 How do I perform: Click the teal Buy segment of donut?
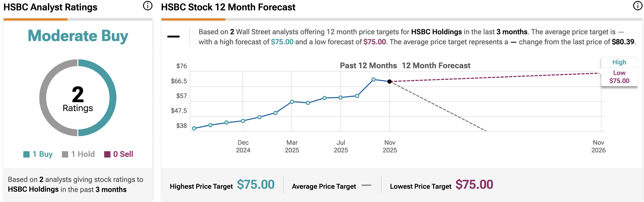[x=112, y=97]
